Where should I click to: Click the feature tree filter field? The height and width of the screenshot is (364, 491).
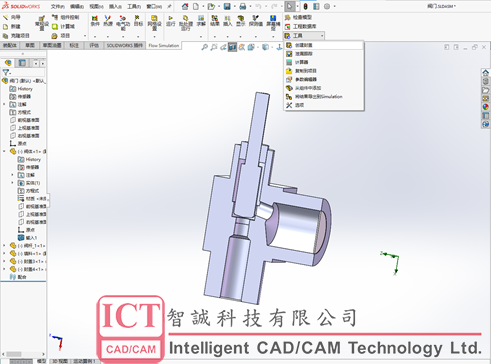click(23, 72)
